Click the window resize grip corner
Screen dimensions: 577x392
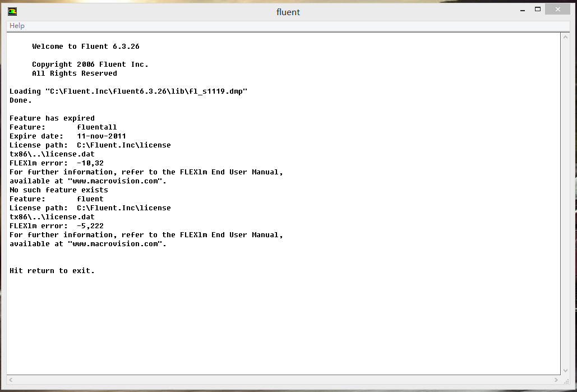[x=566, y=381]
